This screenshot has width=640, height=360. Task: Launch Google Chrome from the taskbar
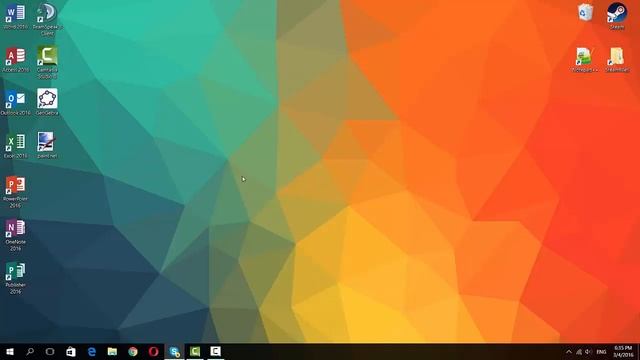[x=133, y=351]
